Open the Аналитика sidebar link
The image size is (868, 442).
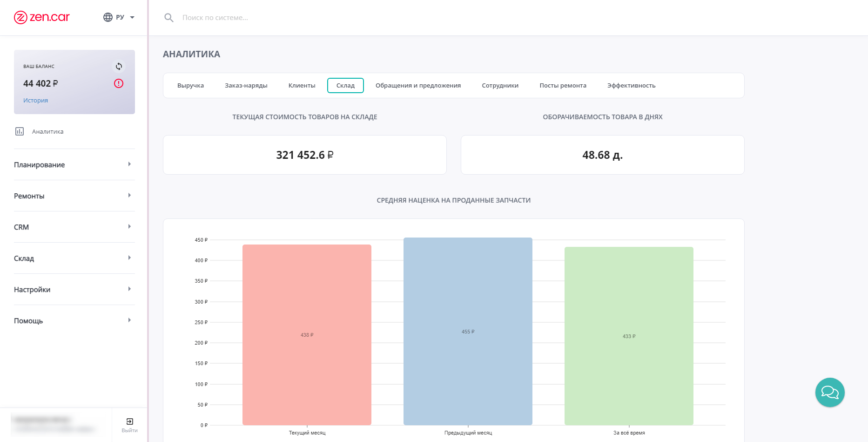click(x=47, y=131)
